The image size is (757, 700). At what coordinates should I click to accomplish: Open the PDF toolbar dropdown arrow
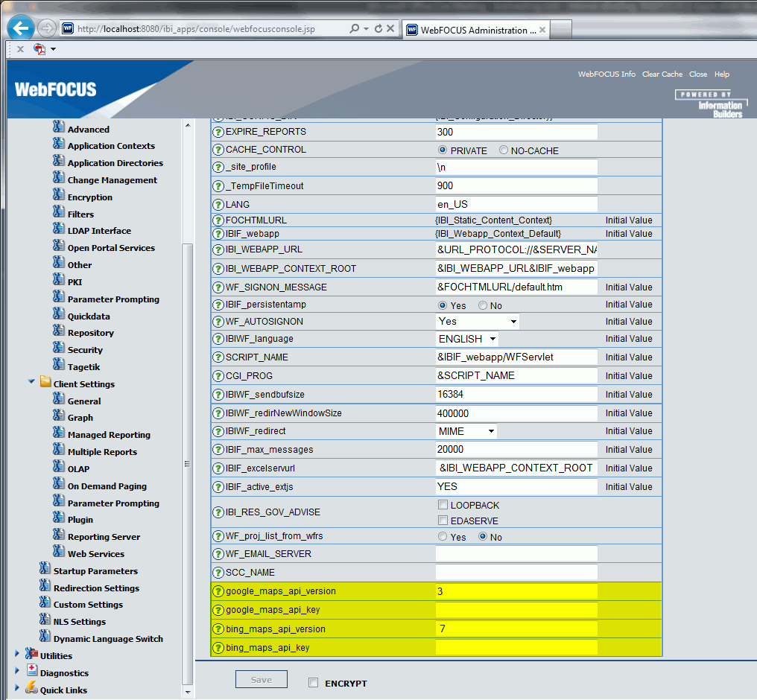point(53,48)
